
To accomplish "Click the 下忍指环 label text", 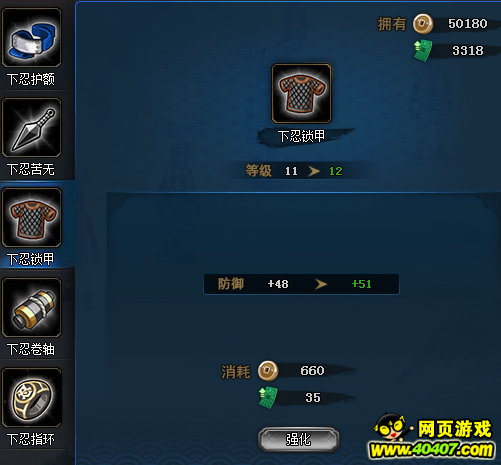I will coord(31,439).
